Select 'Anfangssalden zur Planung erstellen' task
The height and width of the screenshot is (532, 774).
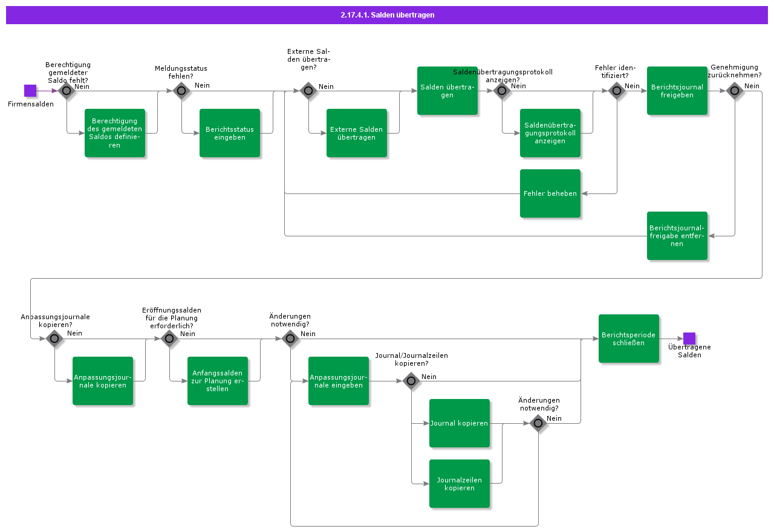pyautogui.click(x=218, y=381)
